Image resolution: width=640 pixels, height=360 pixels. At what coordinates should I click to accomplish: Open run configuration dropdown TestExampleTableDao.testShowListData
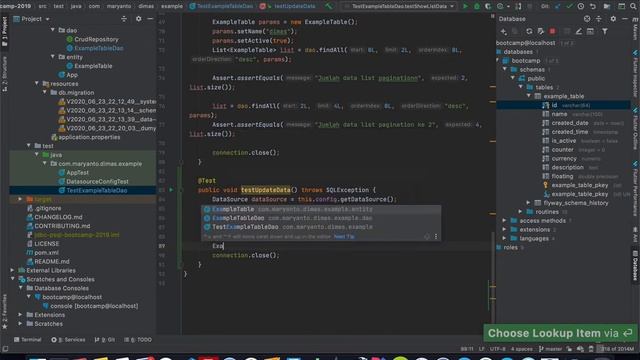click(x=400, y=6)
